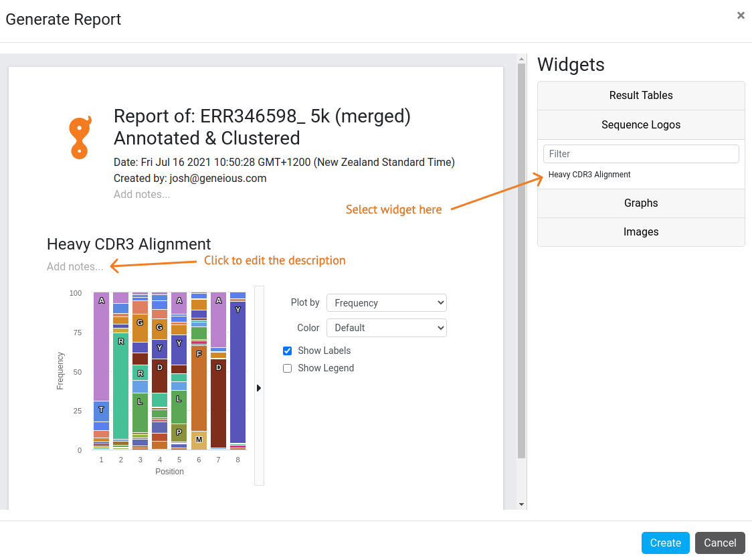Click the 'Widgets' panel heading
The image size is (752, 560).
pyautogui.click(x=571, y=65)
